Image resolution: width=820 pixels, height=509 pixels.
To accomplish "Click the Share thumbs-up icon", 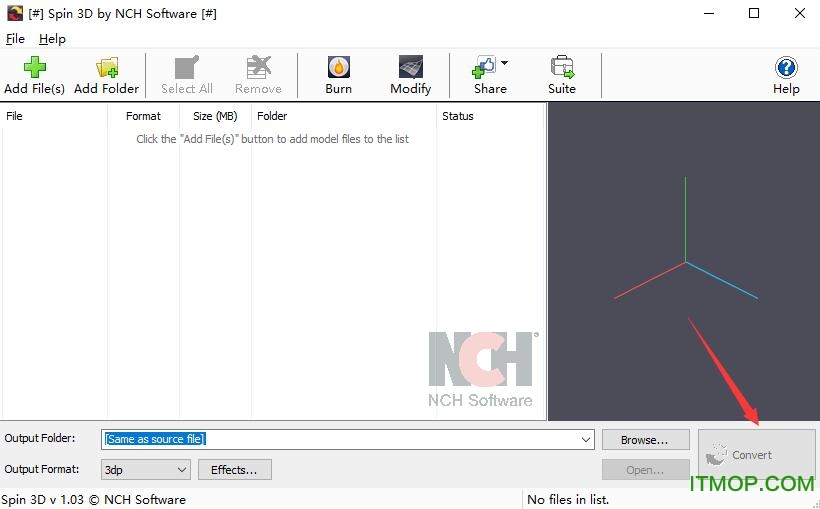I will (x=485, y=68).
